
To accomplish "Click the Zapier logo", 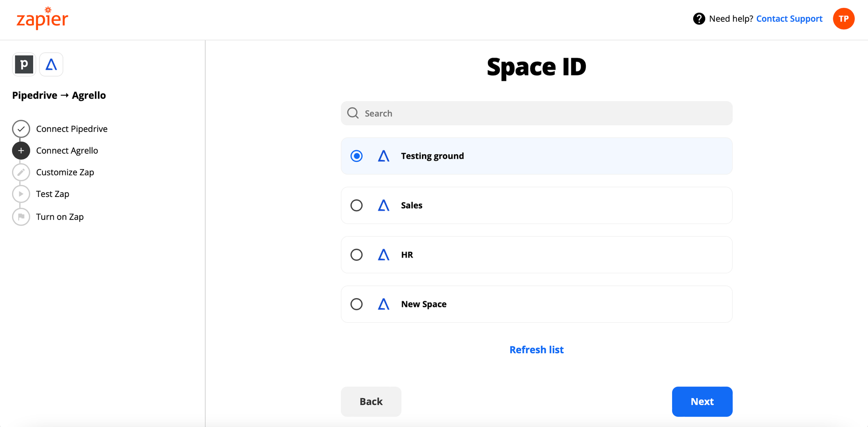I will (x=42, y=18).
